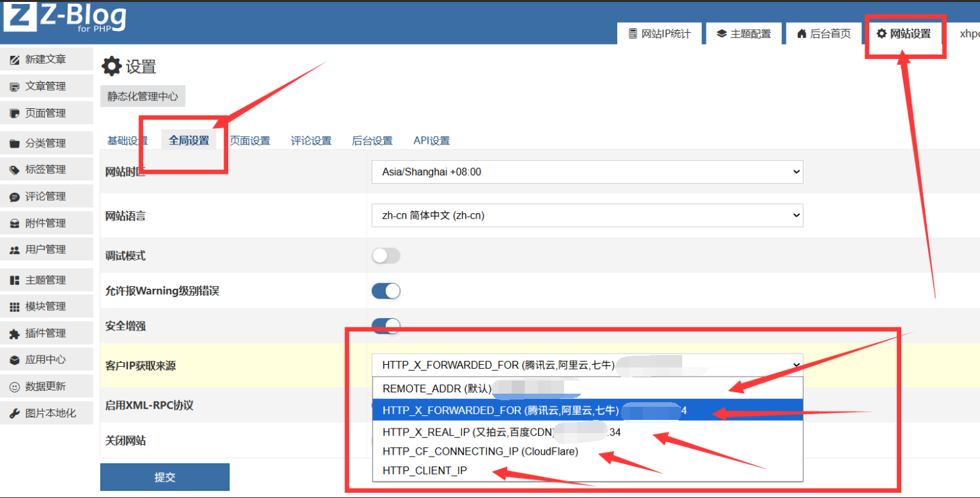980x498 pixels.
Task: Click the 分类管理 folder icon
Action: tap(14, 144)
